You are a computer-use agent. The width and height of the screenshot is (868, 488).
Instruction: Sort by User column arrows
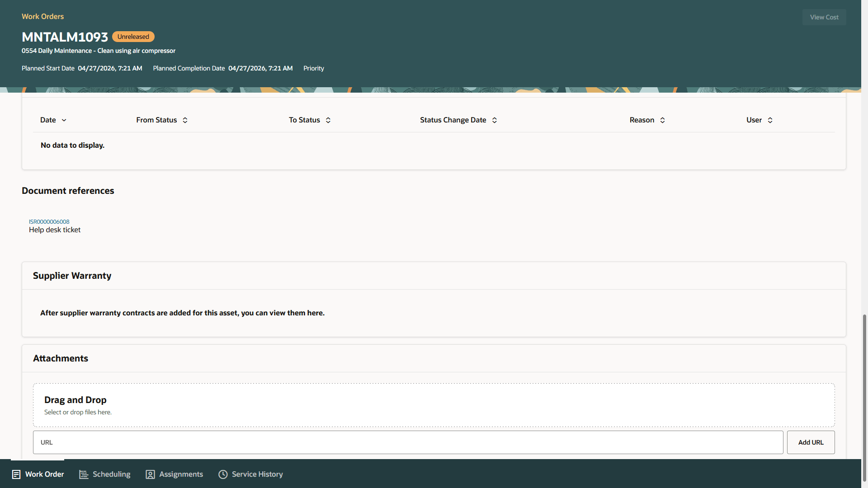click(x=770, y=120)
